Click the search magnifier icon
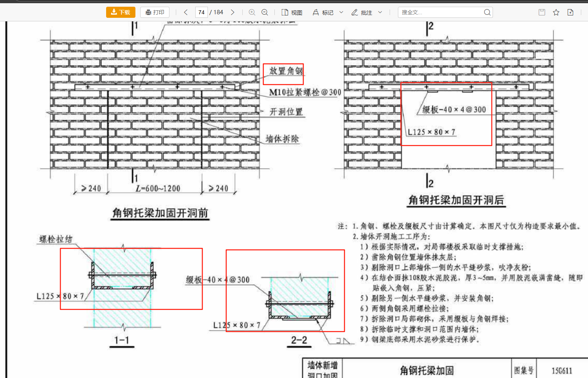The image size is (588, 378). (487, 12)
